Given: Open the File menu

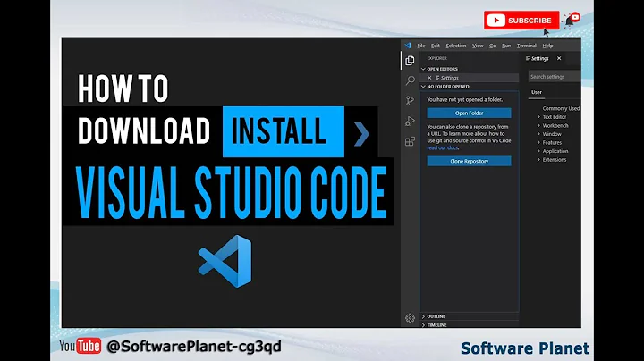Looking at the screenshot, I should coord(421,46).
